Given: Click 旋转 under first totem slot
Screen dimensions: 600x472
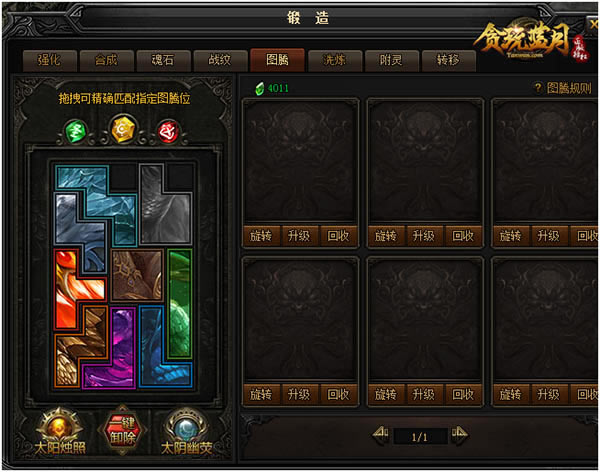Looking at the screenshot, I should pyautogui.click(x=261, y=235).
